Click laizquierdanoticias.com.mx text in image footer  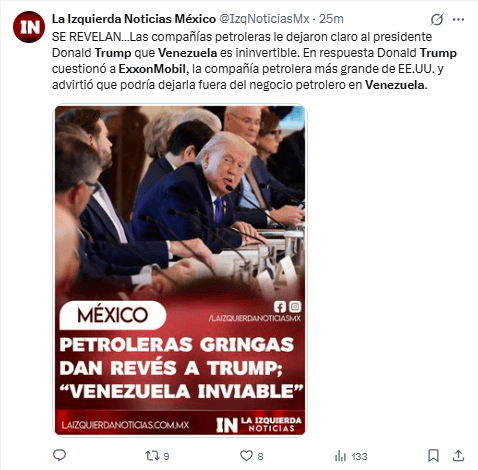[x=125, y=425]
